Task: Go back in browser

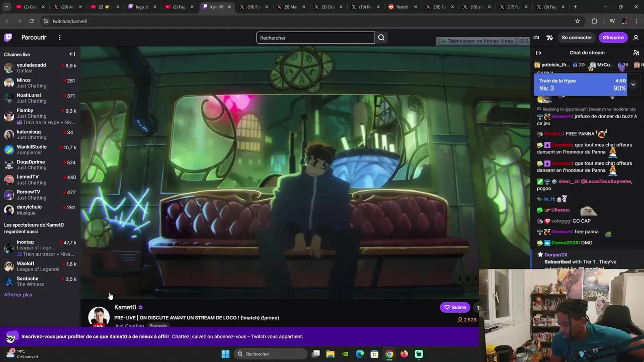Action: click(x=7, y=21)
